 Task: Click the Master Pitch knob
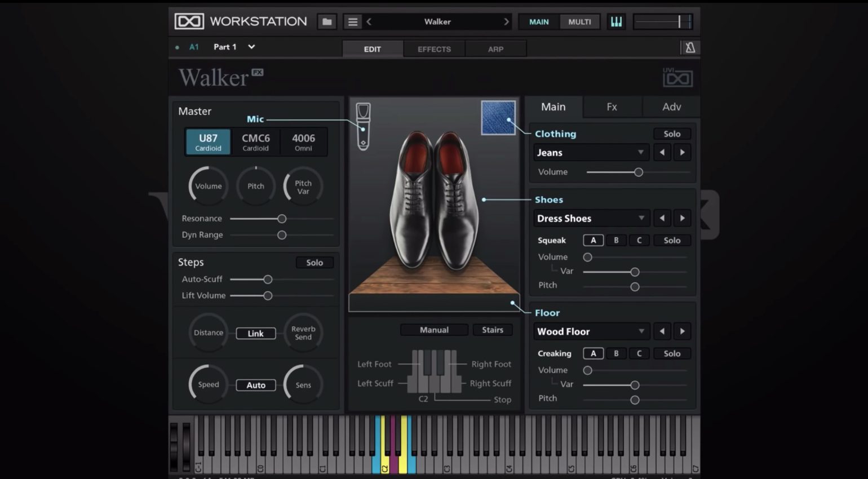(256, 186)
